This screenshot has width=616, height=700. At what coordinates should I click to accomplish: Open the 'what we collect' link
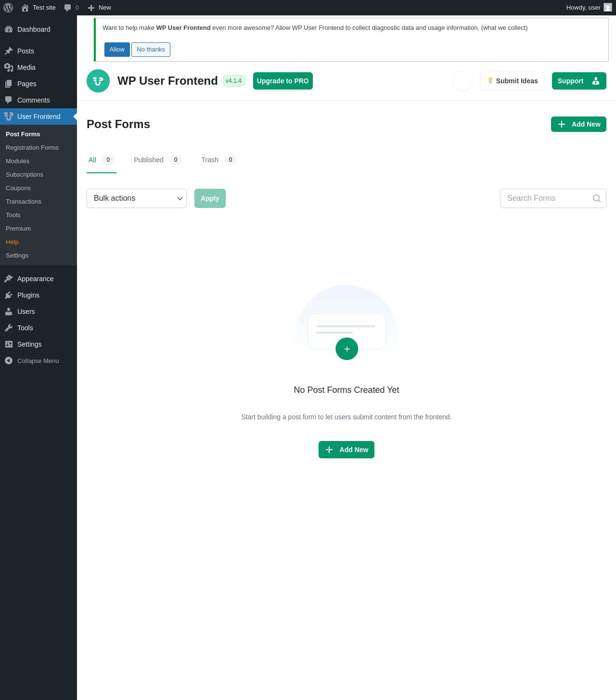504,28
